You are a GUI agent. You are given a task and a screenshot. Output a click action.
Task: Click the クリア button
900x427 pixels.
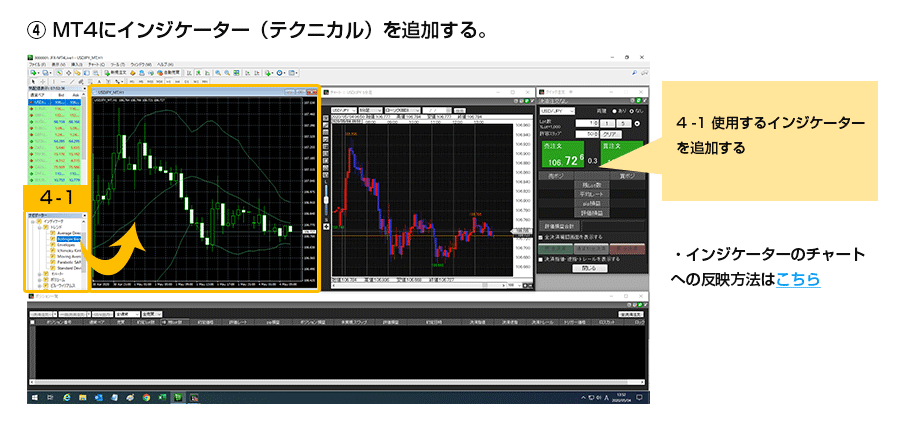tap(611, 134)
